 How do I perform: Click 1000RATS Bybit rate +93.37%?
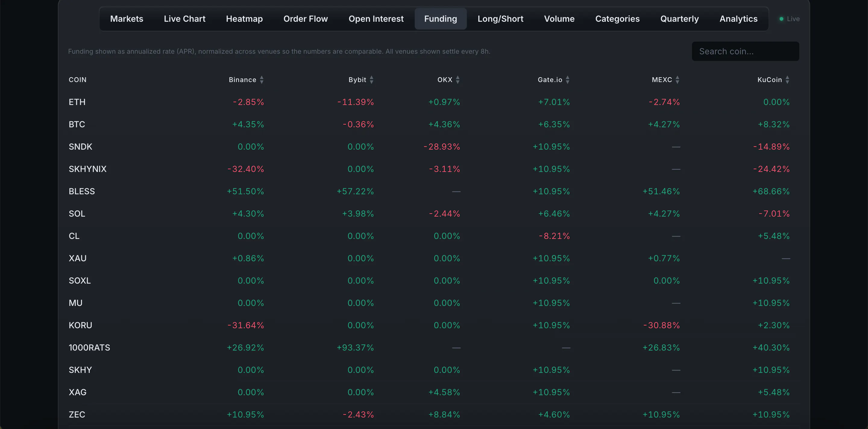[x=355, y=347]
